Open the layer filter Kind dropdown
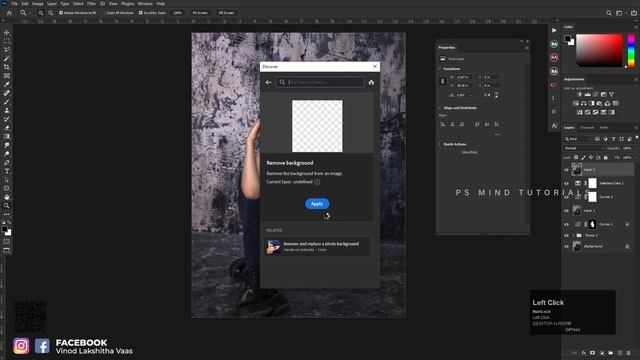 click(x=578, y=139)
